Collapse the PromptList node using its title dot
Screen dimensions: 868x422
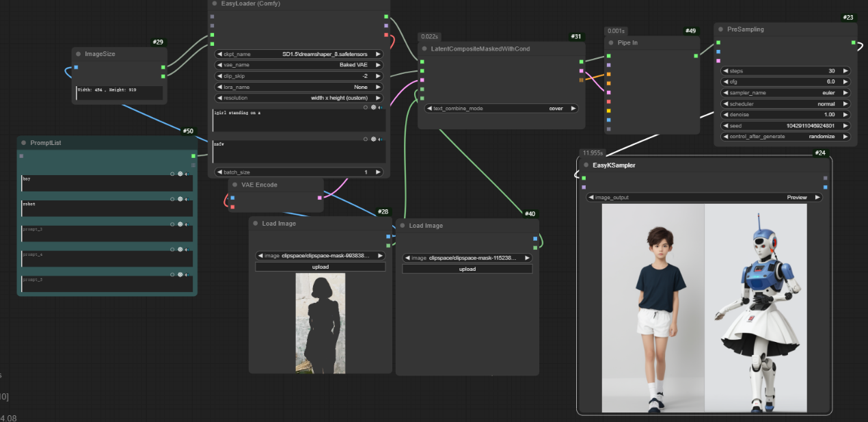click(23, 143)
